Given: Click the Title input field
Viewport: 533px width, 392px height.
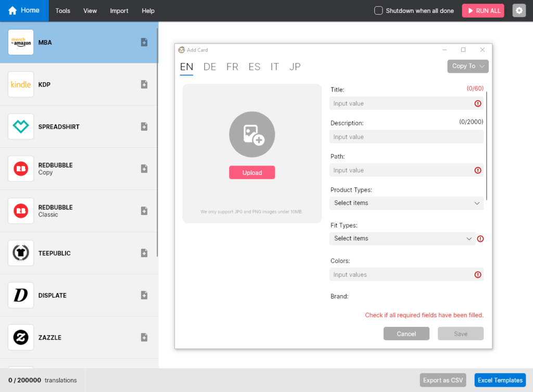Looking at the screenshot, I should point(406,104).
